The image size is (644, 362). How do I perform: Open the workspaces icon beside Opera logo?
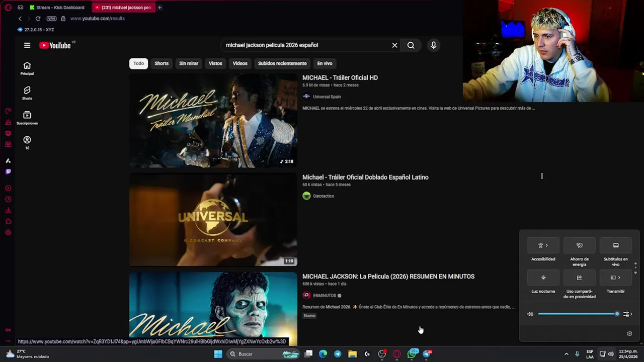click(20, 8)
